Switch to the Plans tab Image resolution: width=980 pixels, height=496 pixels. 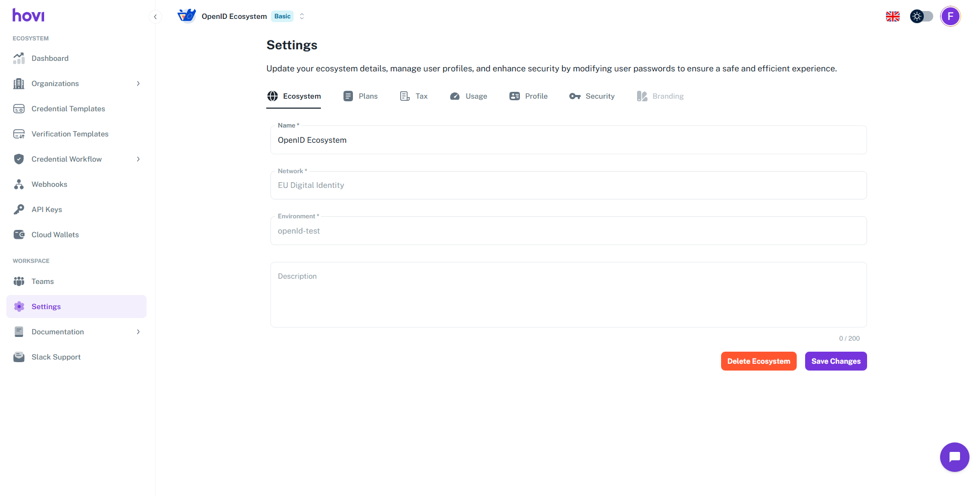click(361, 96)
